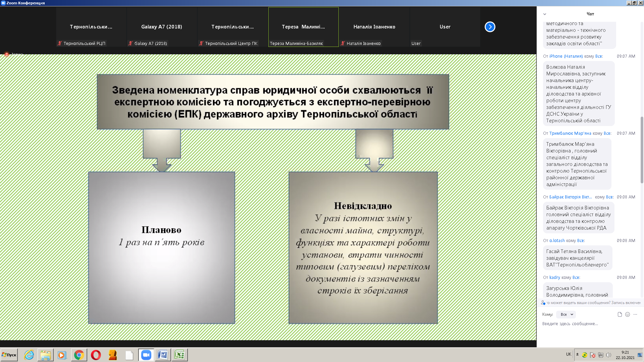
Task: Click muted mic icon of Galaxy A7 (2018)
Action: [x=130, y=43]
